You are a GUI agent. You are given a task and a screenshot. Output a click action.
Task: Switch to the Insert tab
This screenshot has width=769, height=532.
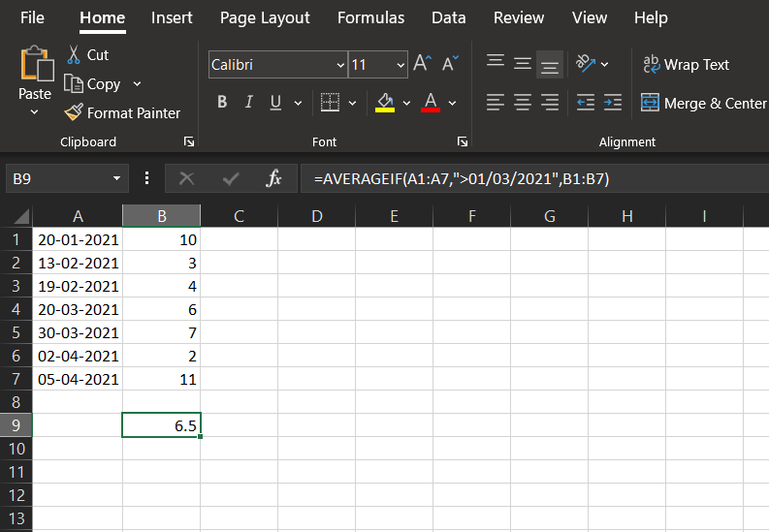(172, 17)
